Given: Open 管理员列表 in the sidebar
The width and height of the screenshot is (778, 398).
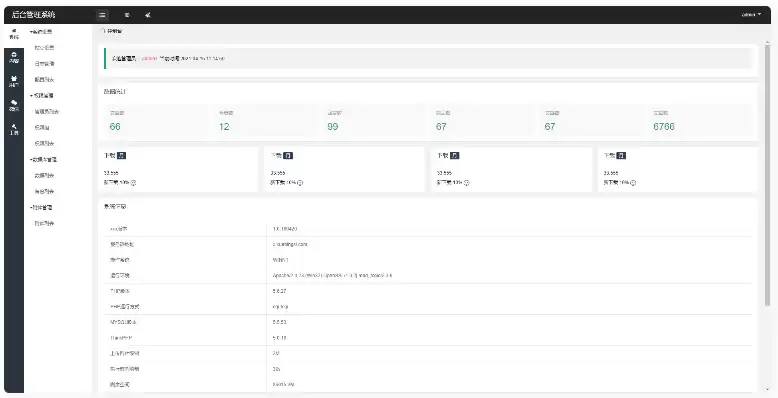Looking at the screenshot, I should 47,112.
